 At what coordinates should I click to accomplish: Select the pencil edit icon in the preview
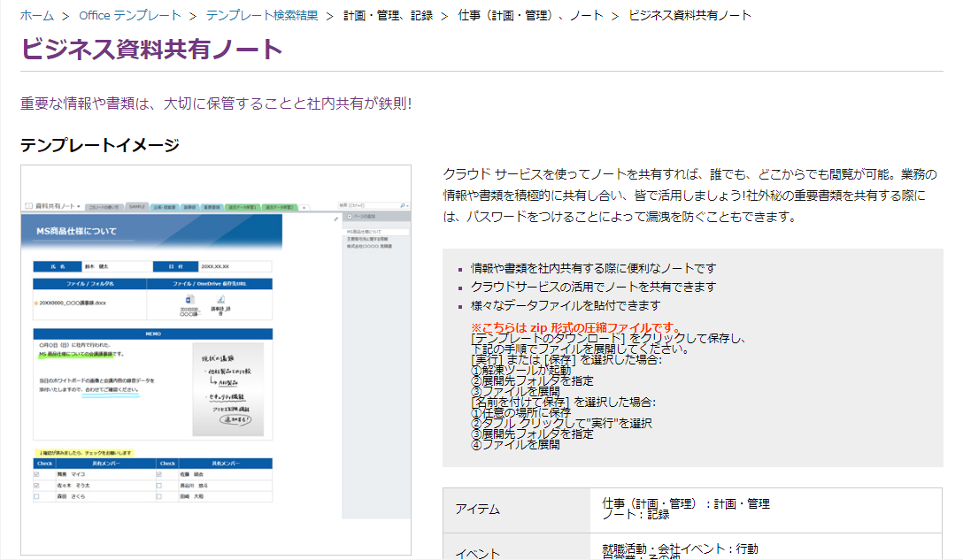click(x=335, y=217)
